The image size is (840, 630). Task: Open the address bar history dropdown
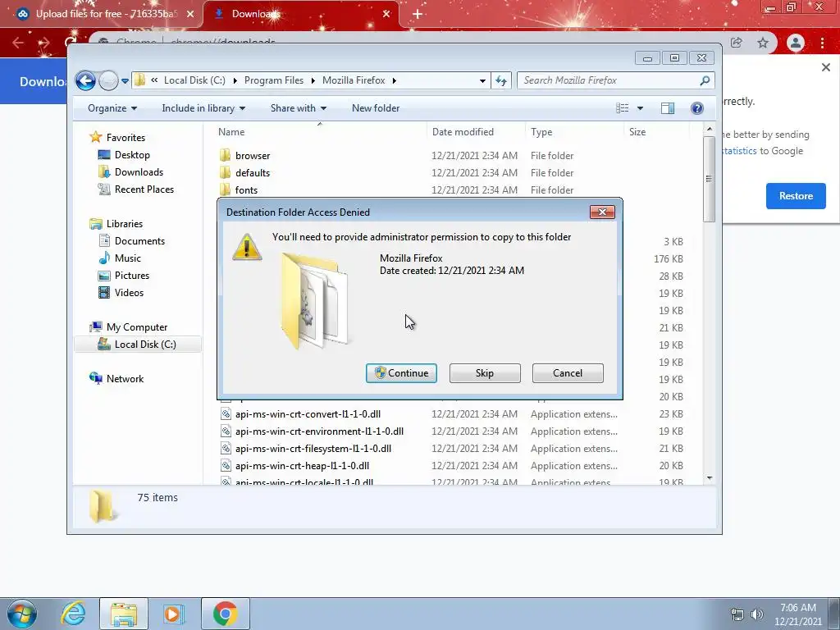pyautogui.click(x=482, y=81)
